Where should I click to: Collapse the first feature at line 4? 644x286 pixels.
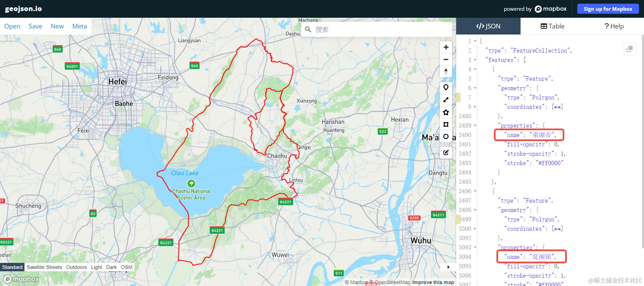pos(475,69)
